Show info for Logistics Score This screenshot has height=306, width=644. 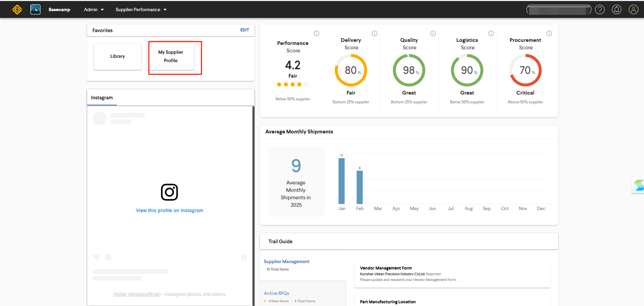(x=491, y=33)
